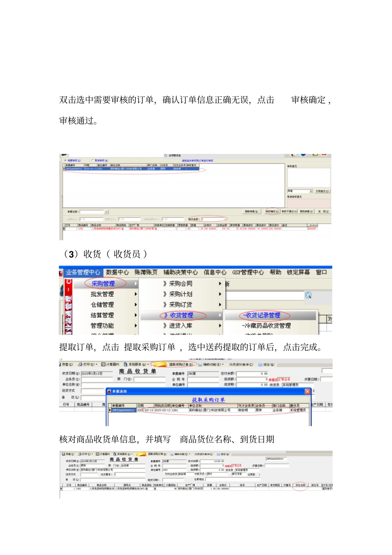This screenshot has width=392, height=555.
Task: Select 冷藏药品收货管理 from the submenu
Action: coord(271,326)
